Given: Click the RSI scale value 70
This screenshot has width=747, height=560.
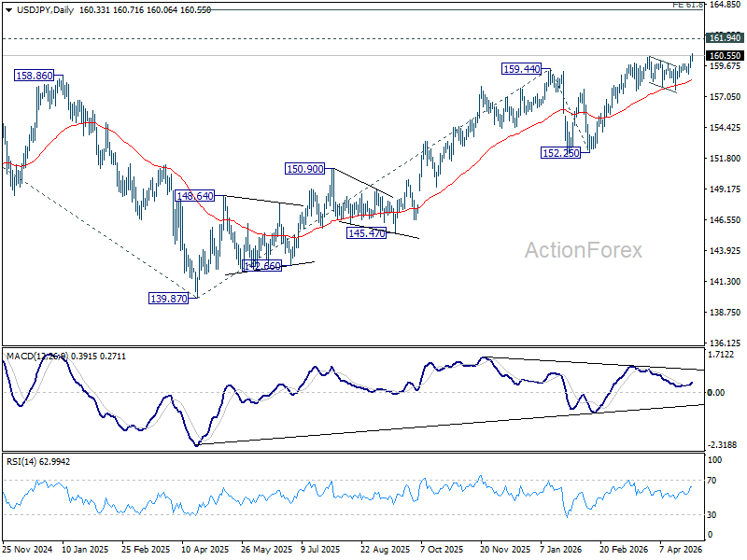Looking at the screenshot, I should click(712, 480).
